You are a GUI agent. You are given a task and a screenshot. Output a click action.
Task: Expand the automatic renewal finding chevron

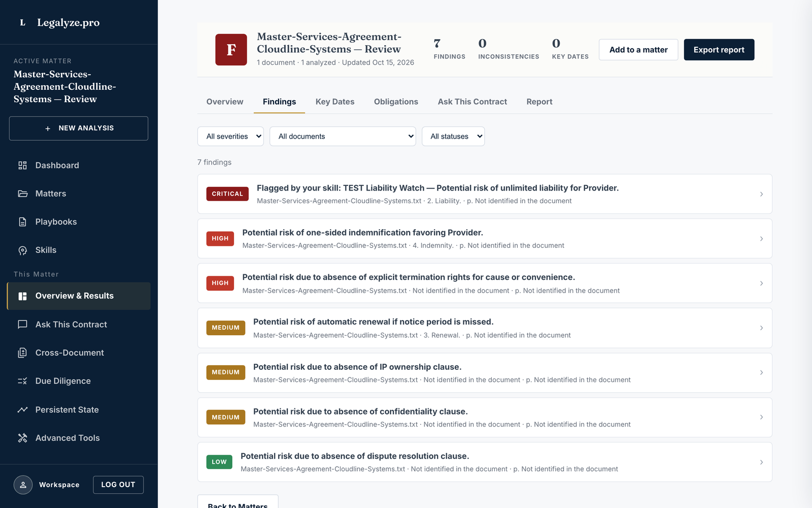pos(761,328)
